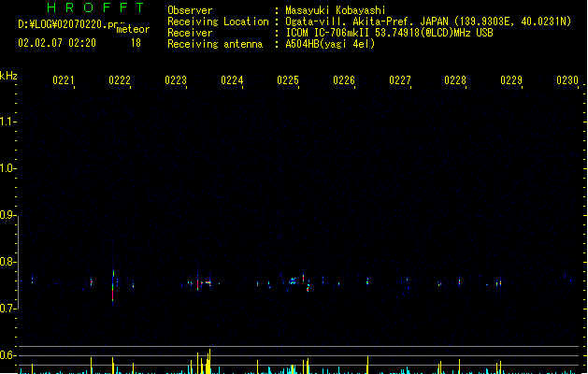Click antenna value A504HB(yagi 4el)
The image size is (588, 374).
pyautogui.click(x=330, y=44)
